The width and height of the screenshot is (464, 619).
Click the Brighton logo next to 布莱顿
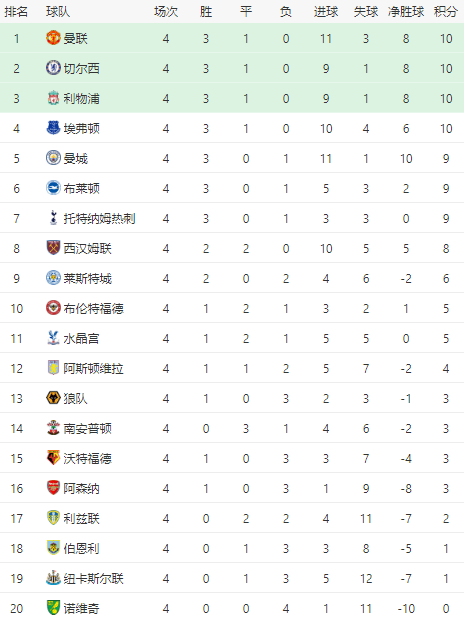[53, 188]
